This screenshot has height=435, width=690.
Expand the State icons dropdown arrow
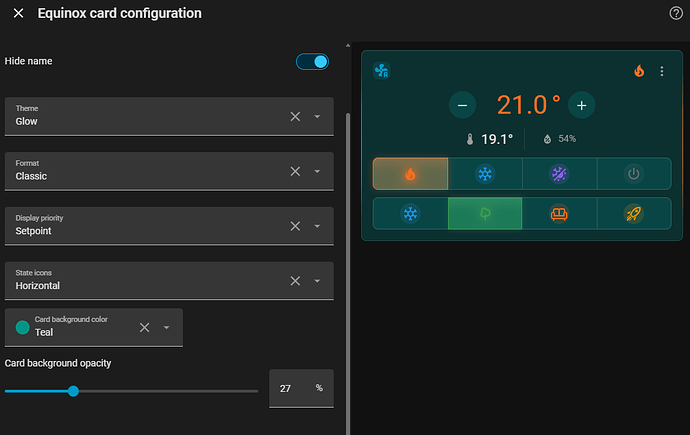[317, 281]
